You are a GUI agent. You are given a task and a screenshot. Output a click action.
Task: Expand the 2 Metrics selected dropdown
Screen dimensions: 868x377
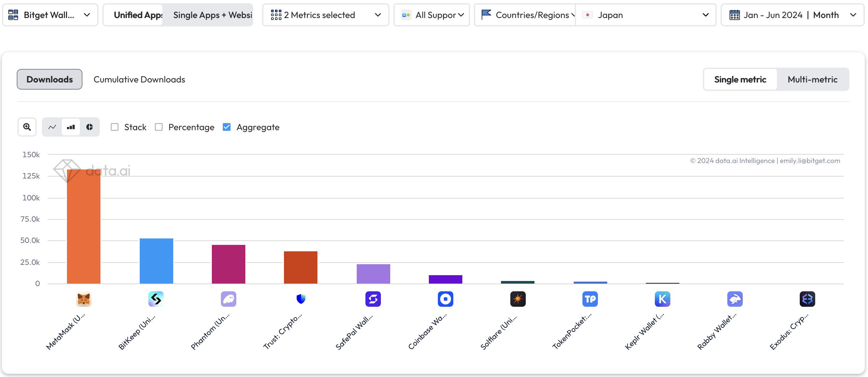coord(325,15)
